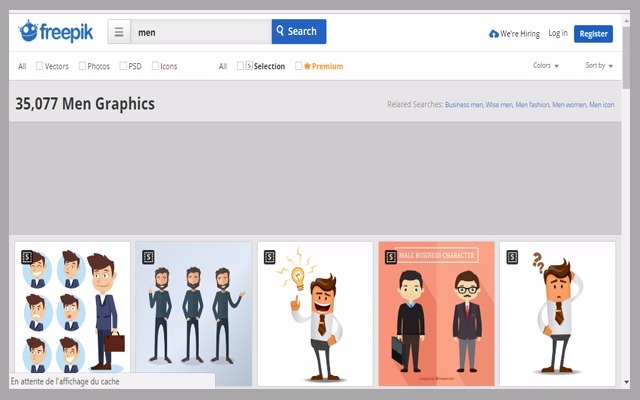Open Men women related search
Viewport: 640px width, 400px height.
(x=569, y=104)
